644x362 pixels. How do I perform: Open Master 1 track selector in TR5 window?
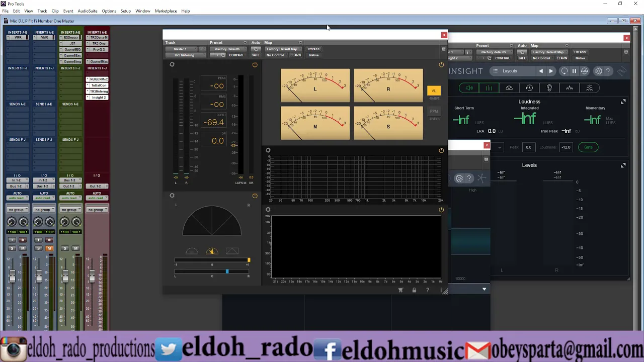pyautogui.click(x=181, y=49)
